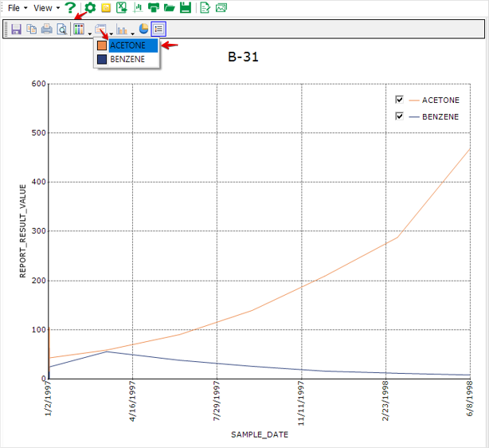The width and height of the screenshot is (489, 448).
Task: Expand the color palette dropdown arrow
Action: (89, 32)
